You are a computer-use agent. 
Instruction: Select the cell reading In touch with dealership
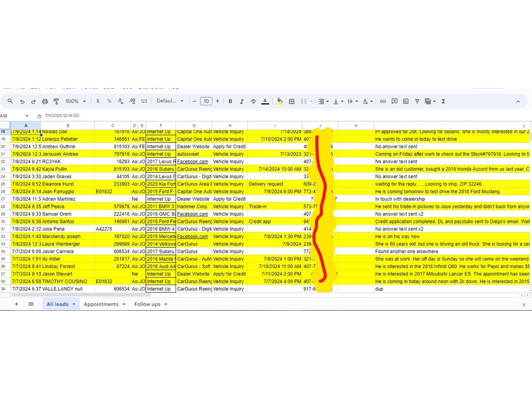click(x=452, y=199)
